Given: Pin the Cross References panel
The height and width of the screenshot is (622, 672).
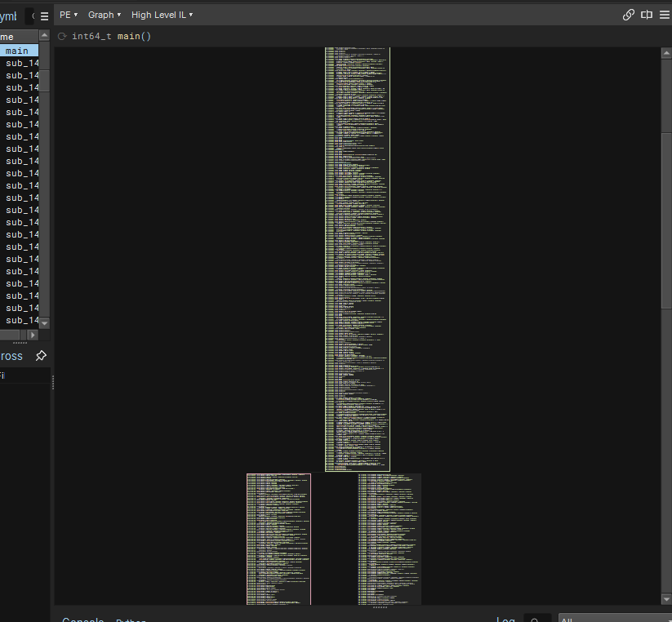Looking at the screenshot, I should pos(41,356).
